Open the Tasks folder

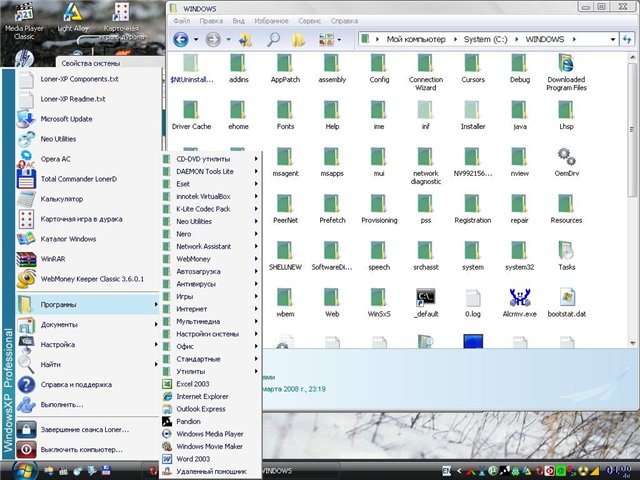coord(567,256)
